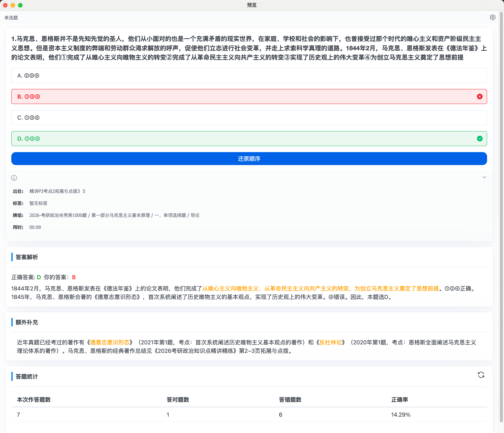Screen dimensions: 504x433
Task: Select option B ①②③
Action: [249, 97]
